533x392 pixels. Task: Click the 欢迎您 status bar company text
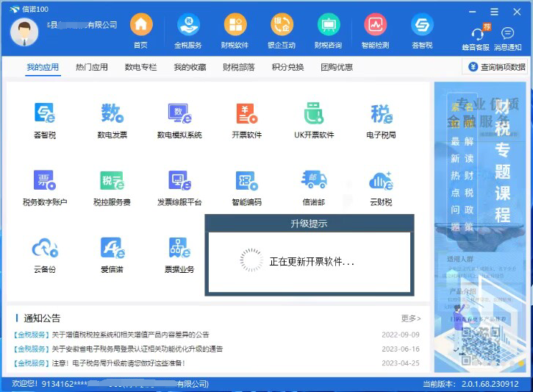click(110, 384)
